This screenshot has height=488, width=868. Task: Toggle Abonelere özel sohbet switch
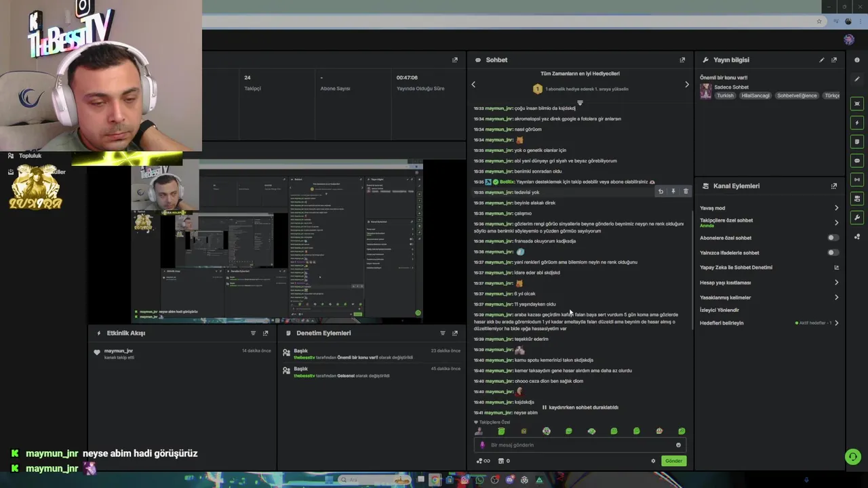(x=833, y=238)
